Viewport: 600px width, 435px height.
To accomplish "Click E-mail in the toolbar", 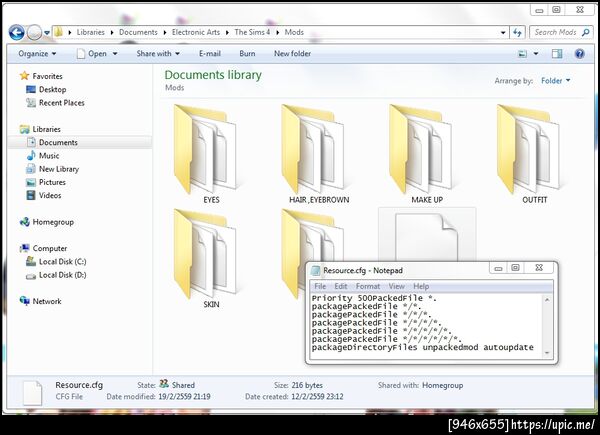I will coord(210,54).
